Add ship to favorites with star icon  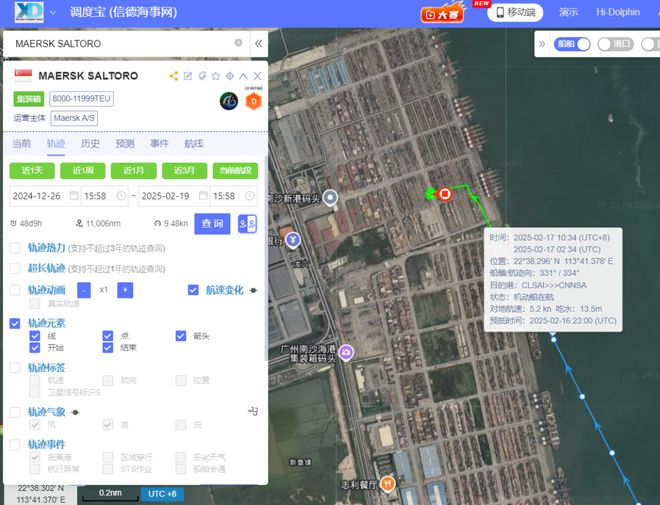216,76
